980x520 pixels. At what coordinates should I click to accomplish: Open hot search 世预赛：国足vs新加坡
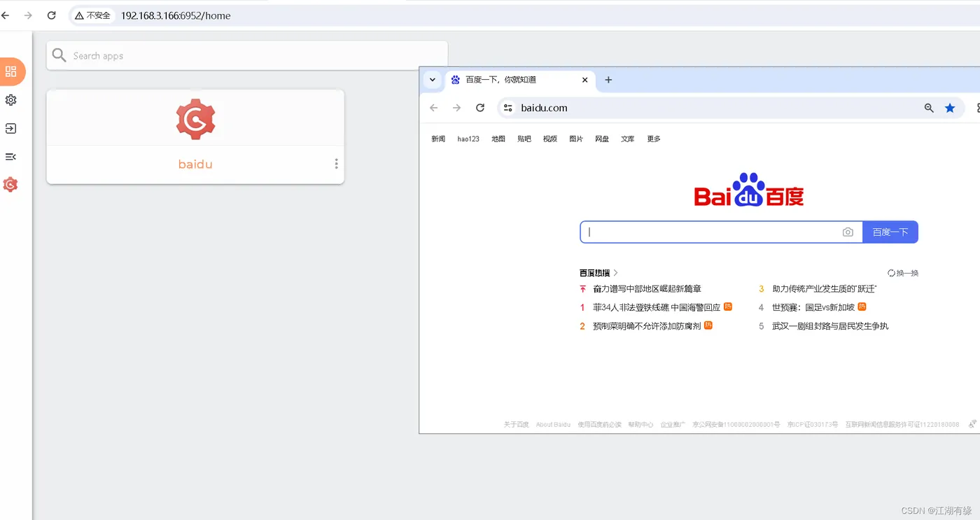(814, 307)
